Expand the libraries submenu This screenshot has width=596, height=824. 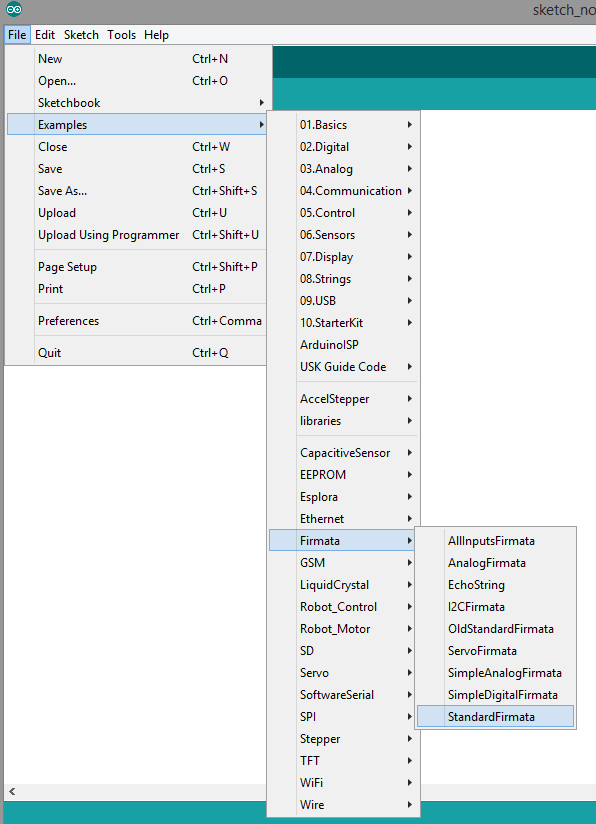point(344,421)
